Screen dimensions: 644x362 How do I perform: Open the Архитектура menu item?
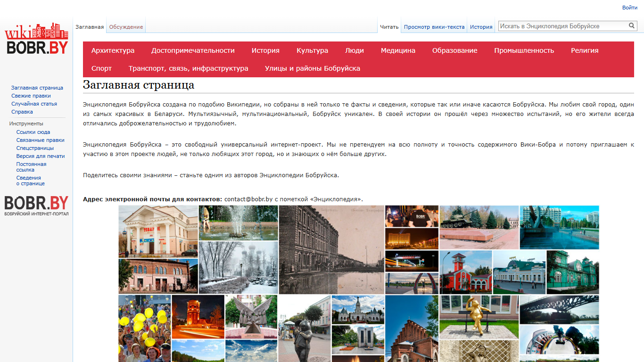click(113, 50)
